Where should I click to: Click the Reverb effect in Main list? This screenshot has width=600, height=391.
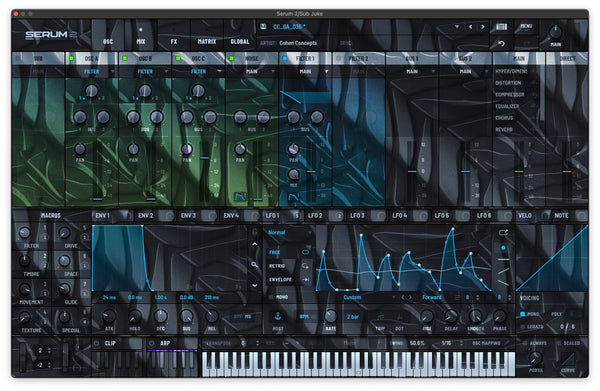pyautogui.click(x=504, y=130)
